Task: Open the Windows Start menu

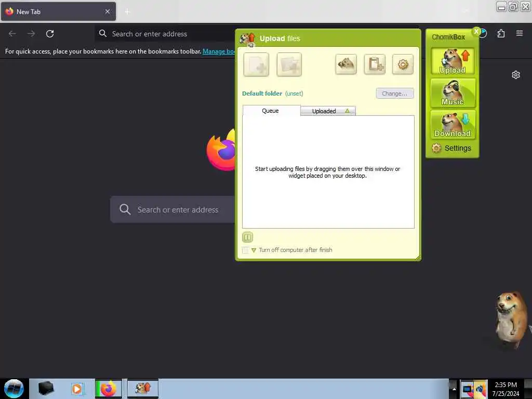Action: coord(14,389)
